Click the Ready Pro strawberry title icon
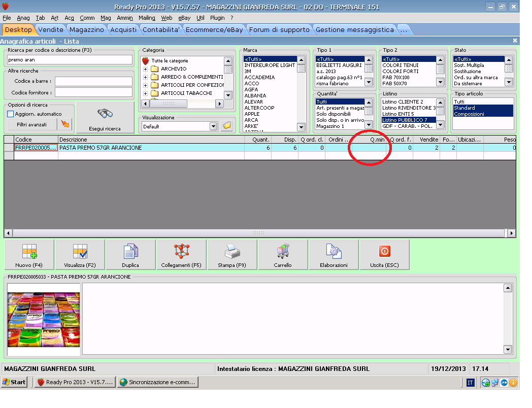The height and width of the screenshot is (408, 532). [x=6, y=6]
